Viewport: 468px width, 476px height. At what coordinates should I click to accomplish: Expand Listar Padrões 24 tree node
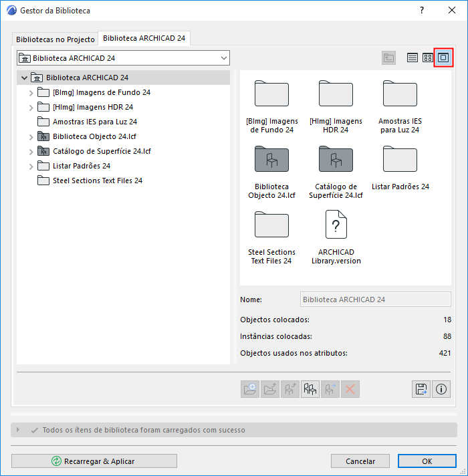pyautogui.click(x=31, y=166)
